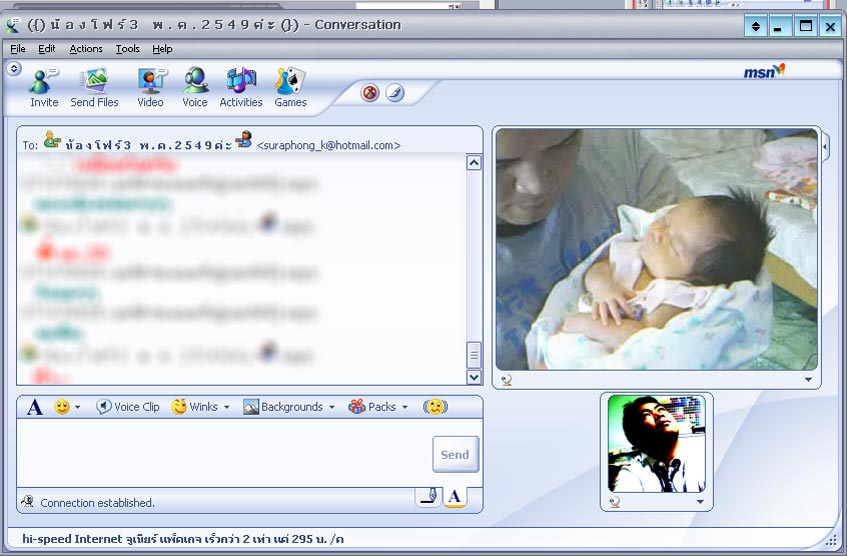The height and width of the screenshot is (556, 847).
Task: Launch the Games icon
Action: click(x=290, y=84)
